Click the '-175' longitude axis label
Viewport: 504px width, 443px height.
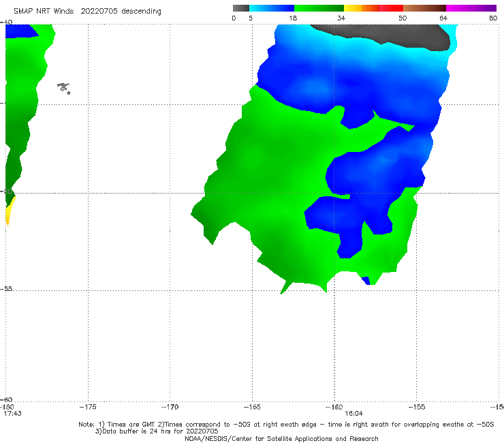pyautogui.click(x=88, y=407)
